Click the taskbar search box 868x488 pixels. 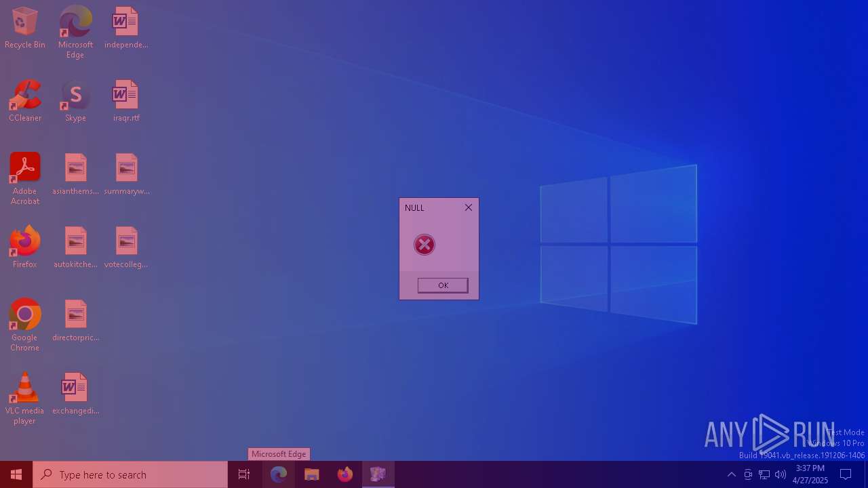[x=130, y=474]
